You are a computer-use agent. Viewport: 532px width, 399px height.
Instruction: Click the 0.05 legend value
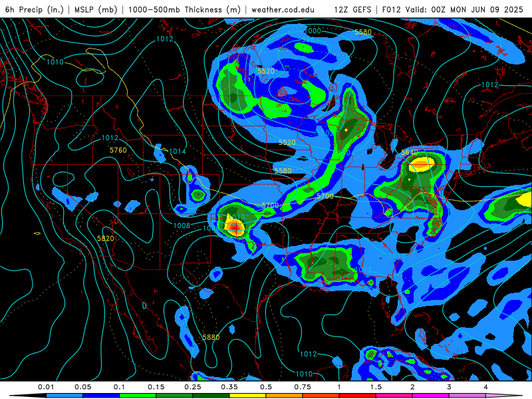point(82,387)
